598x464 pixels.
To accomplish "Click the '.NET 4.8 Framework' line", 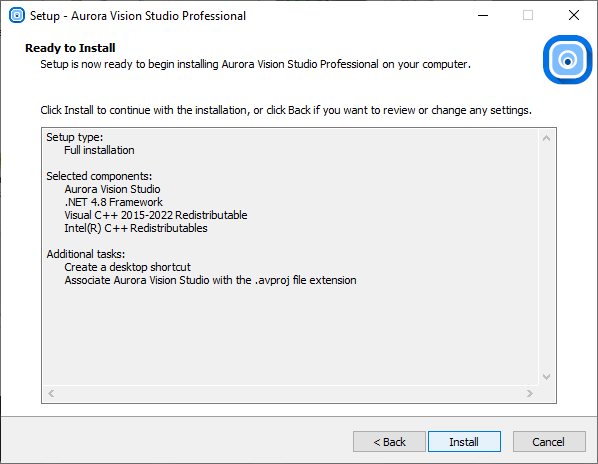I will pyautogui.click(x=113, y=202).
